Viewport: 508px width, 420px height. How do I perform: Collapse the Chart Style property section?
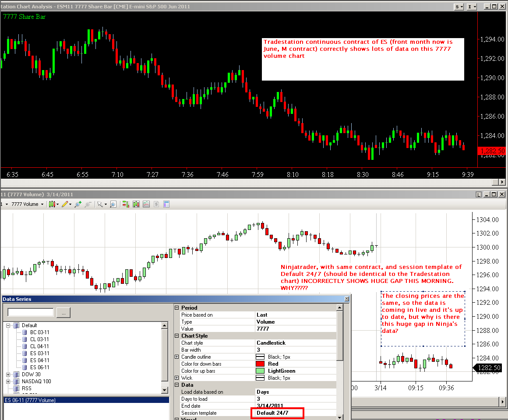[x=177, y=336]
